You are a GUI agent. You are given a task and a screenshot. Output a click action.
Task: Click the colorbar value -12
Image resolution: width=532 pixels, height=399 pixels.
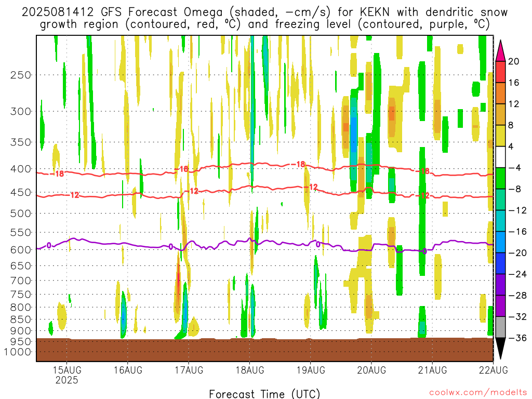(517, 211)
